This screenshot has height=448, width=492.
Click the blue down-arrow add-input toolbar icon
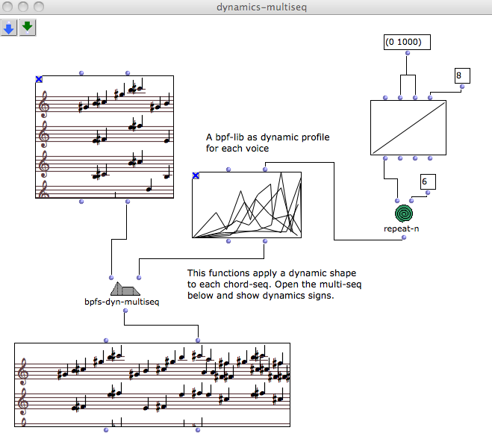pos(9,28)
